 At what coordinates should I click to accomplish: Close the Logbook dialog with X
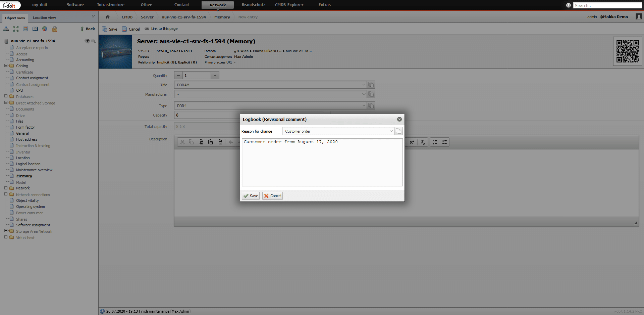[x=399, y=119]
